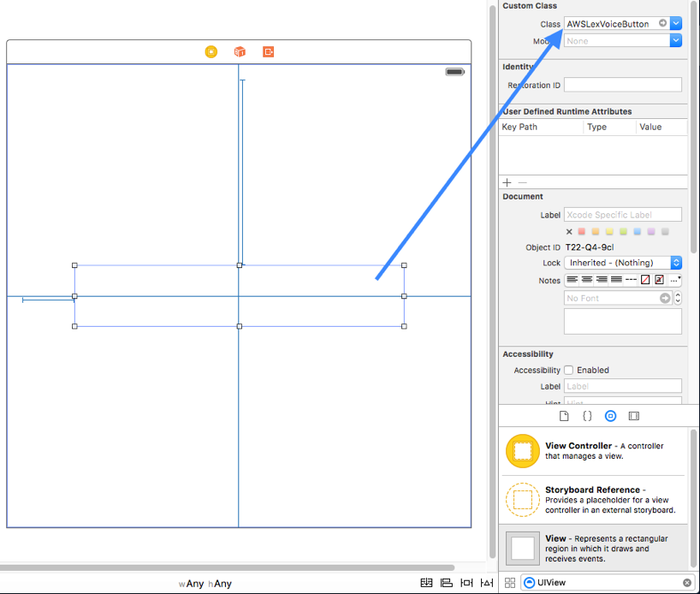Select the yellow View Controller icon in scene dock
The height and width of the screenshot is (594, 700).
(x=211, y=52)
